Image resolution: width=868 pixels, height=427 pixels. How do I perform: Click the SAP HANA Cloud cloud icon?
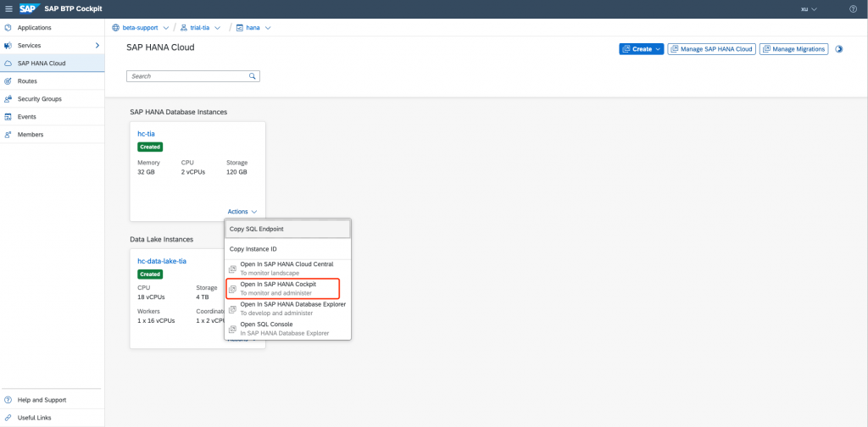8,64
